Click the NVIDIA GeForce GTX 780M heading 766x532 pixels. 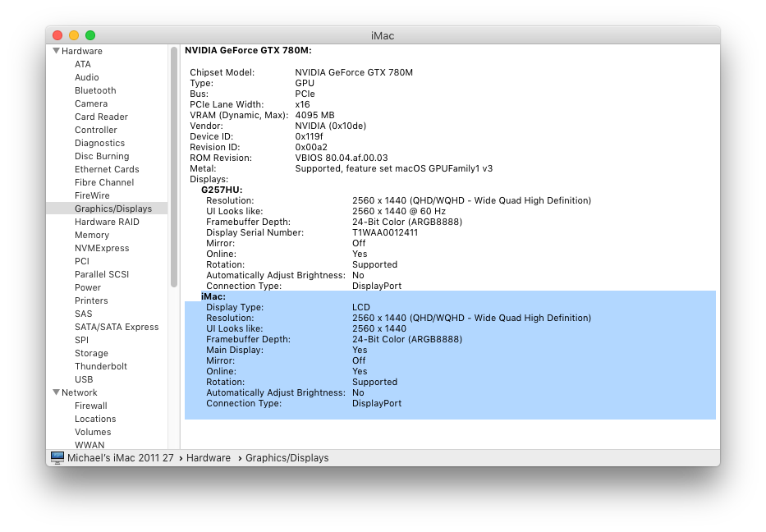(248, 50)
